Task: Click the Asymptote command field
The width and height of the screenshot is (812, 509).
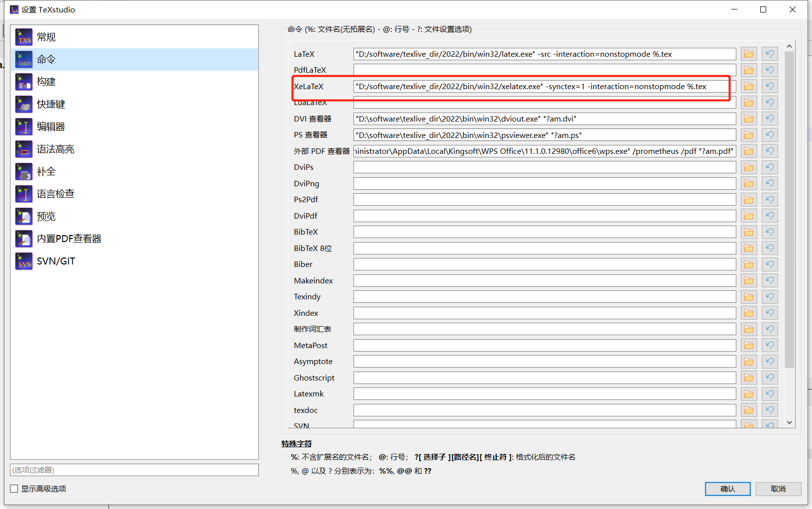Action: click(x=545, y=362)
